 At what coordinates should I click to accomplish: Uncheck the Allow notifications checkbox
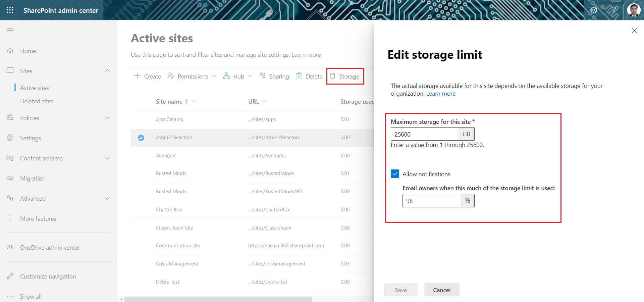pyautogui.click(x=395, y=174)
